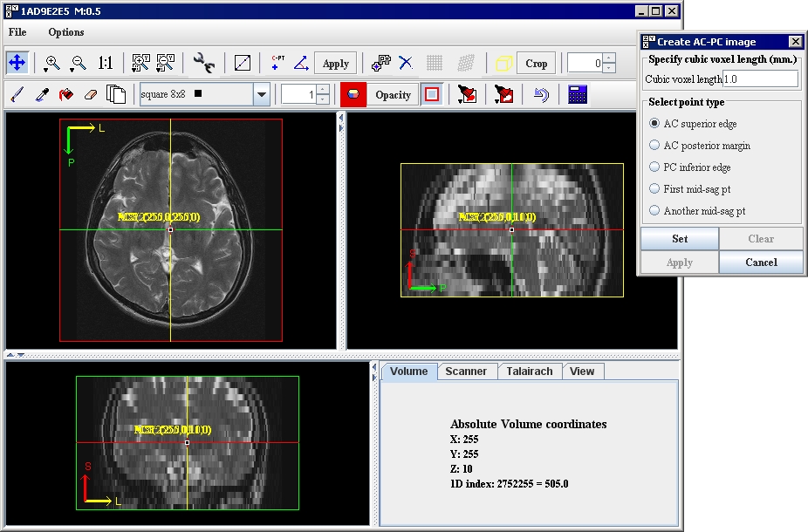Click the Crop button
The image size is (808, 532).
tap(536, 64)
